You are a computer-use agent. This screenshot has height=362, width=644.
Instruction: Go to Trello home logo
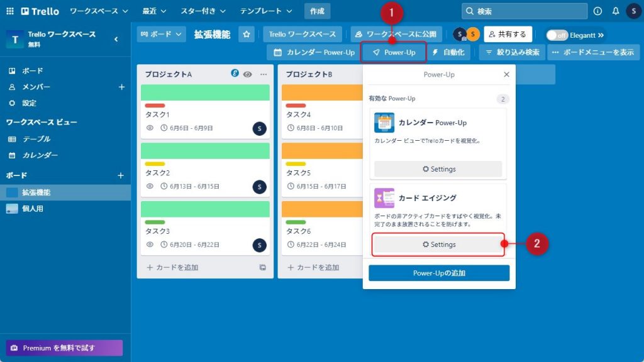click(x=40, y=11)
